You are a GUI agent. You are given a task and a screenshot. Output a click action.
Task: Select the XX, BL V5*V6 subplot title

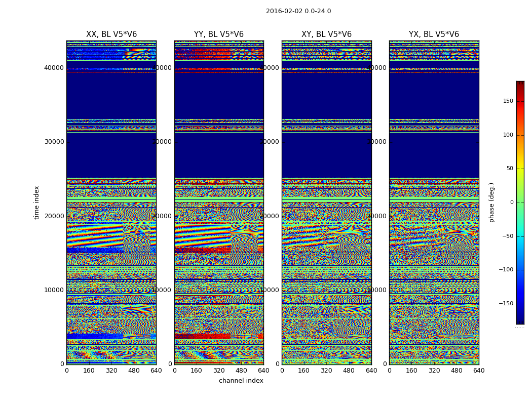tap(111, 34)
